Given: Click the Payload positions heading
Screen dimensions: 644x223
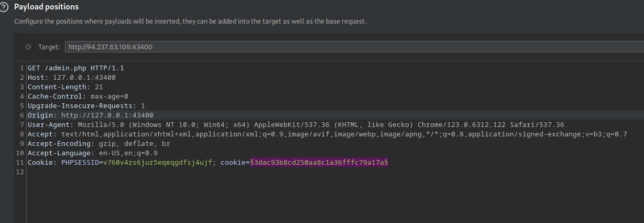Looking at the screenshot, I should pos(46,7).
